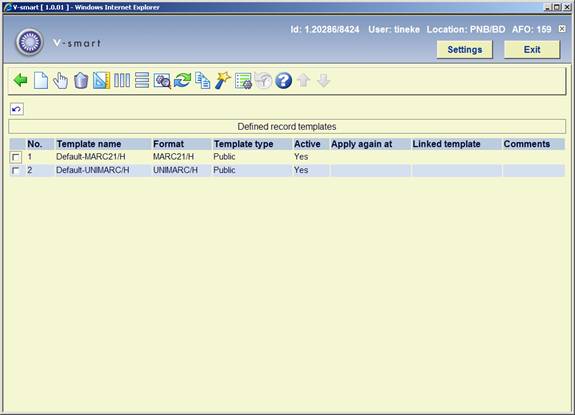Select the Default-UNIMARC/H template row
This screenshot has height=415, width=575.
[x=287, y=170]
